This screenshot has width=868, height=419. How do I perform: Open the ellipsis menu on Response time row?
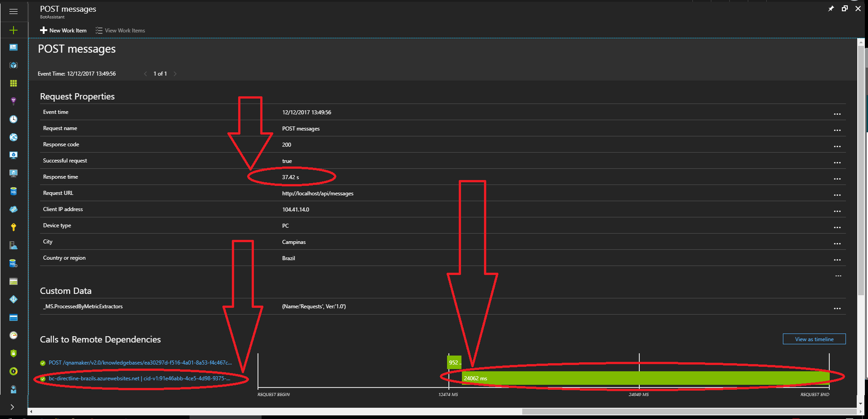(837, 179)
